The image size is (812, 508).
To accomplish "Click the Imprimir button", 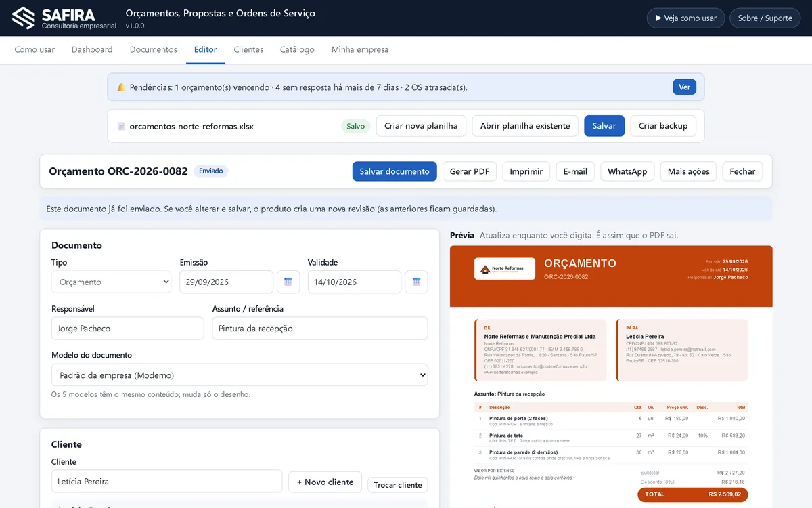I will pyautogui.click(x=526, y=171).
